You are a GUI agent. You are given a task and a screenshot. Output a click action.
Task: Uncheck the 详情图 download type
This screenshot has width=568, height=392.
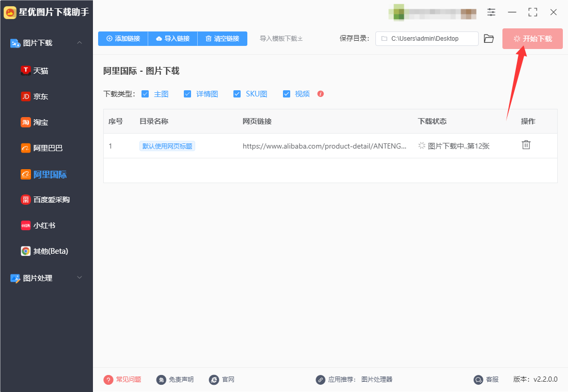(187, 94)
